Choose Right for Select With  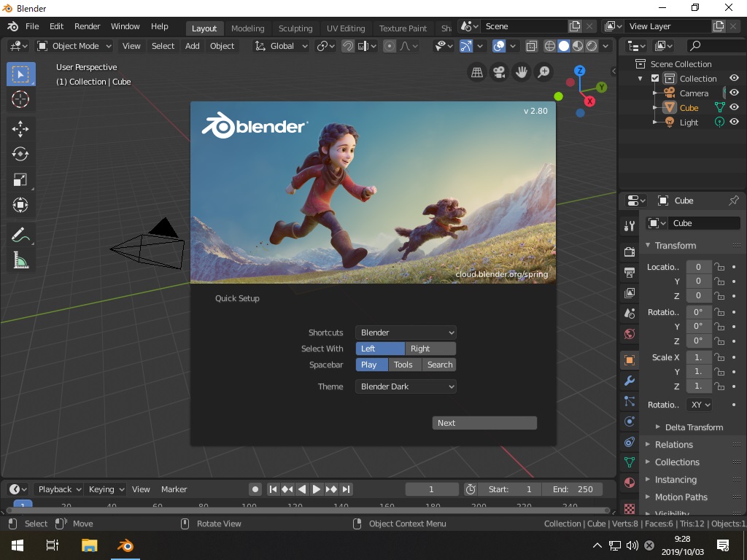click(430, 349)
